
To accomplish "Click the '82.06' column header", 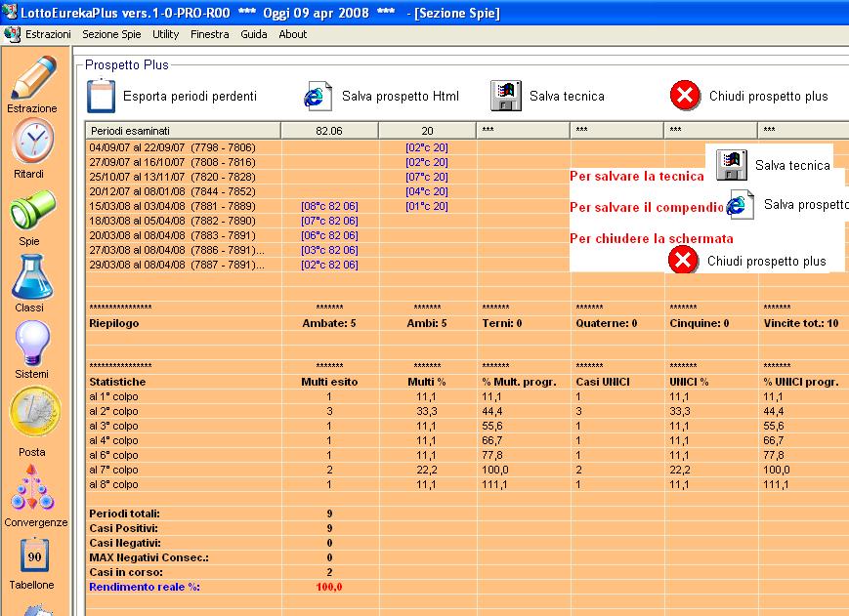I will point(329,131).
